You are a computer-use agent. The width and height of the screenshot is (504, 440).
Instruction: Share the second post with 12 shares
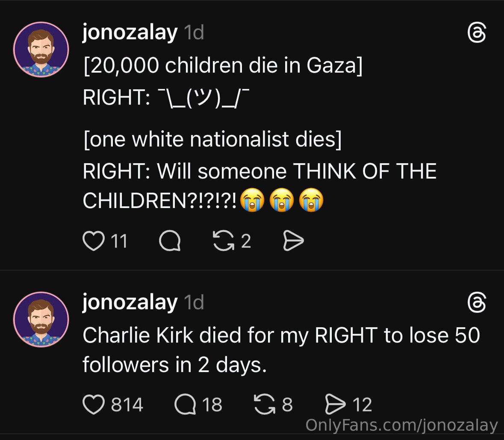[336, 404]
